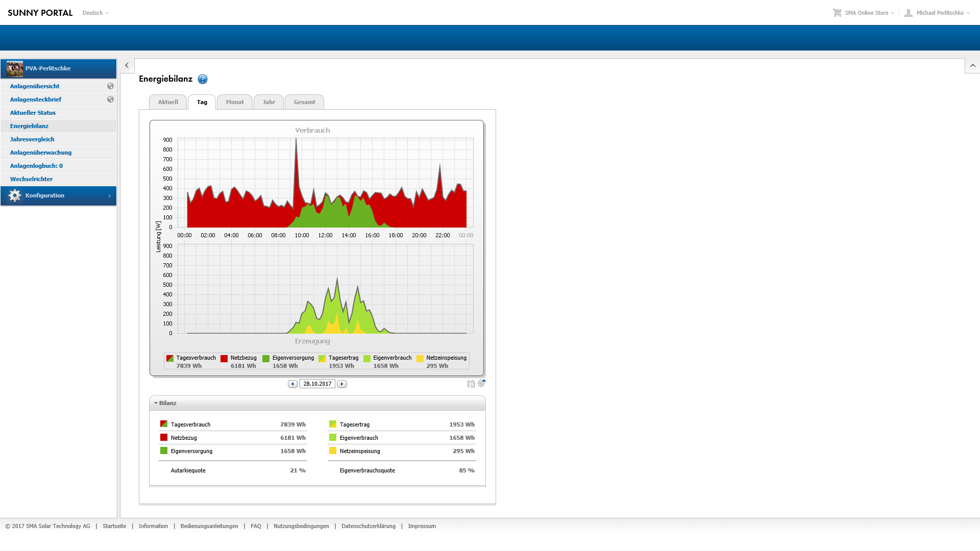Open Impressum footer link

(422, 526)
